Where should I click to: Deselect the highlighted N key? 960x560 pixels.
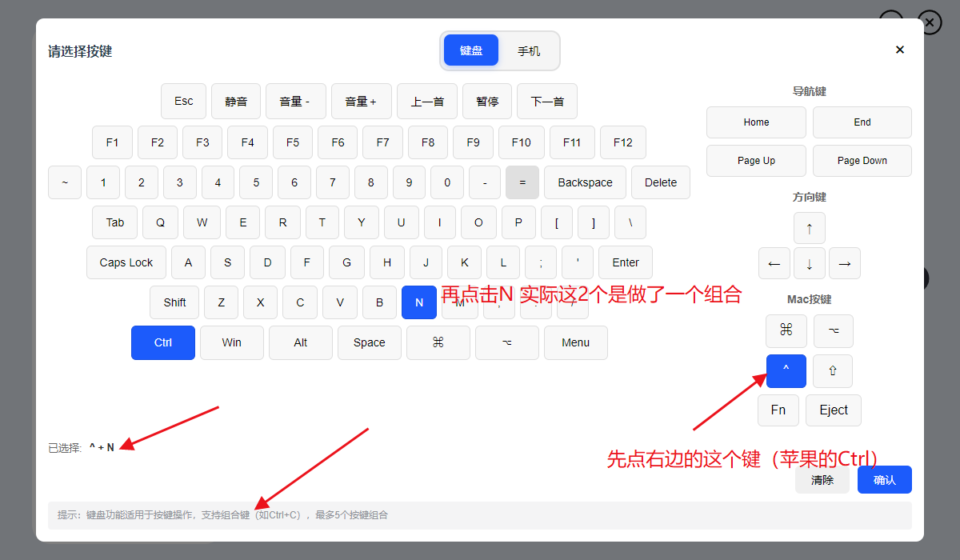419,302
